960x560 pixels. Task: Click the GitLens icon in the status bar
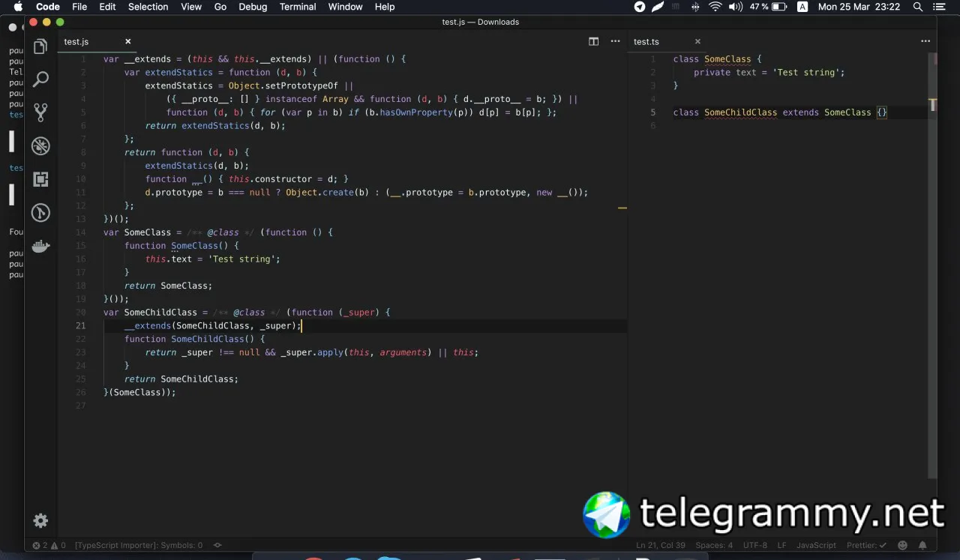point(217,546)
